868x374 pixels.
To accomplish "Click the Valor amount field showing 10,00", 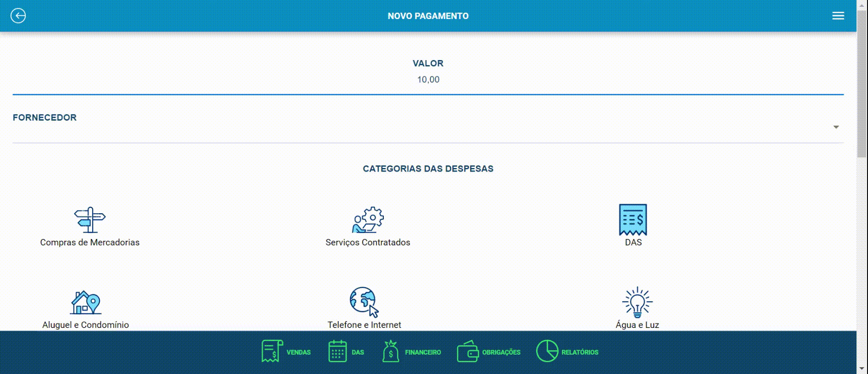I will 428,79.
